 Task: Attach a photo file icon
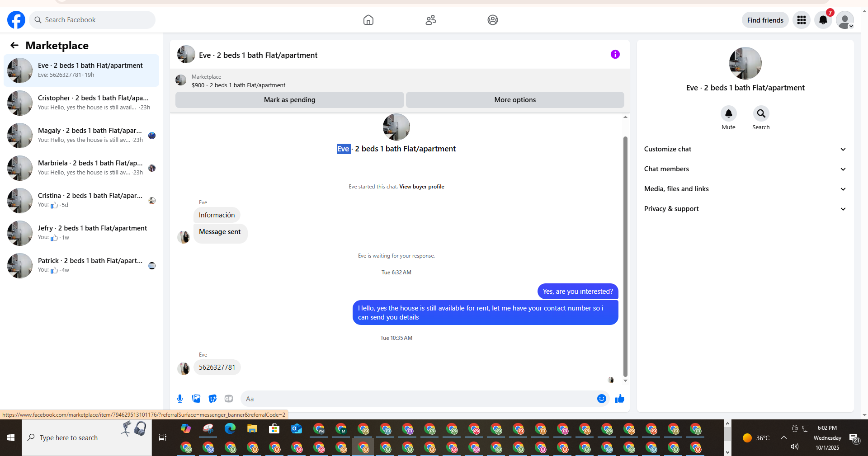[196, 399]
